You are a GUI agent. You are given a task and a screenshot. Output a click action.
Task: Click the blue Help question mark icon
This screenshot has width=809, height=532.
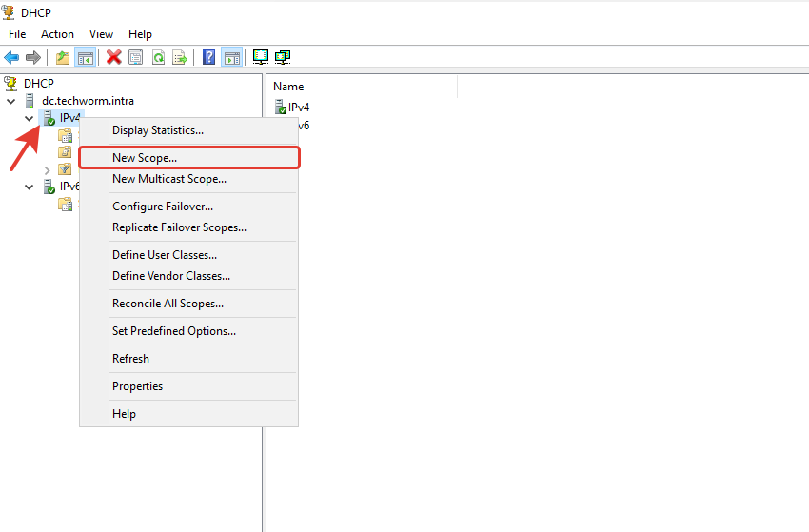[x=208, y=57]
